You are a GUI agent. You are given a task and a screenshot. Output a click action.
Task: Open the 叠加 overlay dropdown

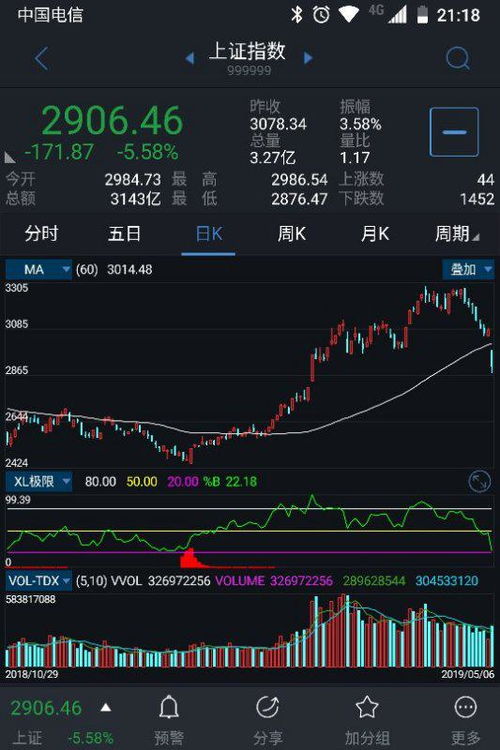pyautogui.click(x=467, y=269)
